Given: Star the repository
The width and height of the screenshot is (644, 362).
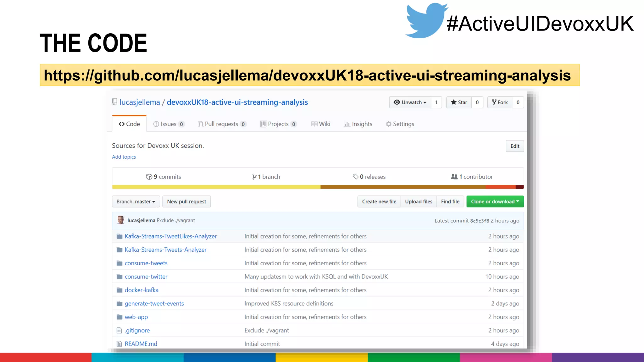Looking at the screenshot, I should coord(459,102).
